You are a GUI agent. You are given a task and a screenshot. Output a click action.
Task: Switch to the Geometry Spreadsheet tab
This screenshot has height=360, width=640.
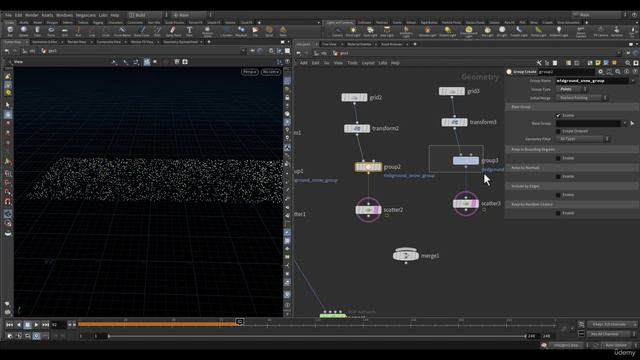point(180,42)
